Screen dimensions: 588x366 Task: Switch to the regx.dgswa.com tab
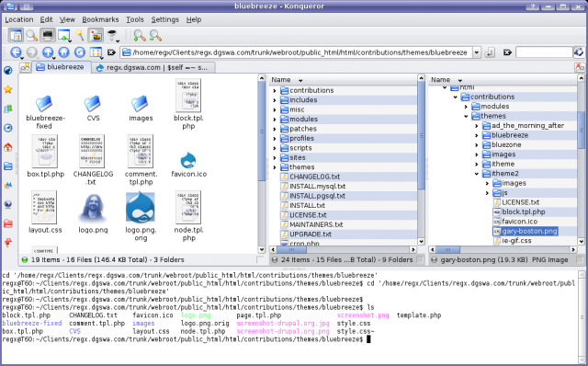[153, 67]
